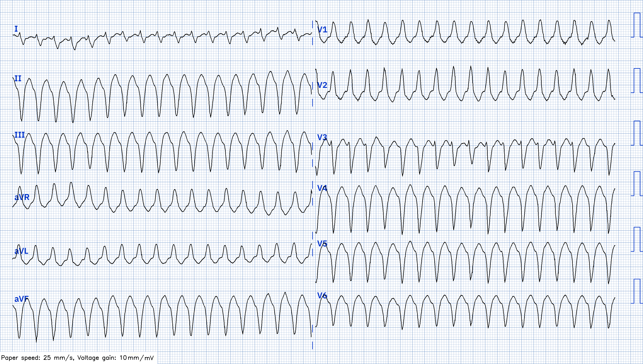The height and width of the screenshot is (364, 643).
Task: Click the V2 lead label
Action: click(x=322, y=85)
